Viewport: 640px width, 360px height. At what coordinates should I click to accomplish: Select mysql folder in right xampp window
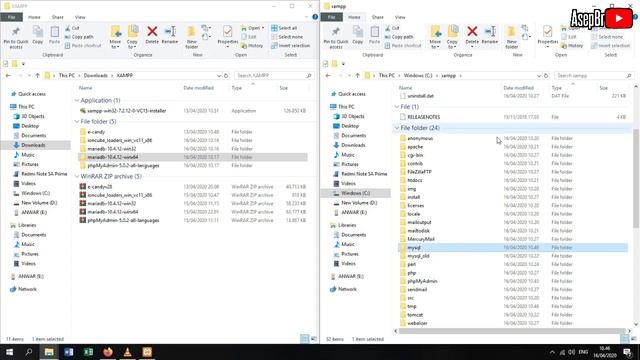pyautogui.click(x=513, y=248)
